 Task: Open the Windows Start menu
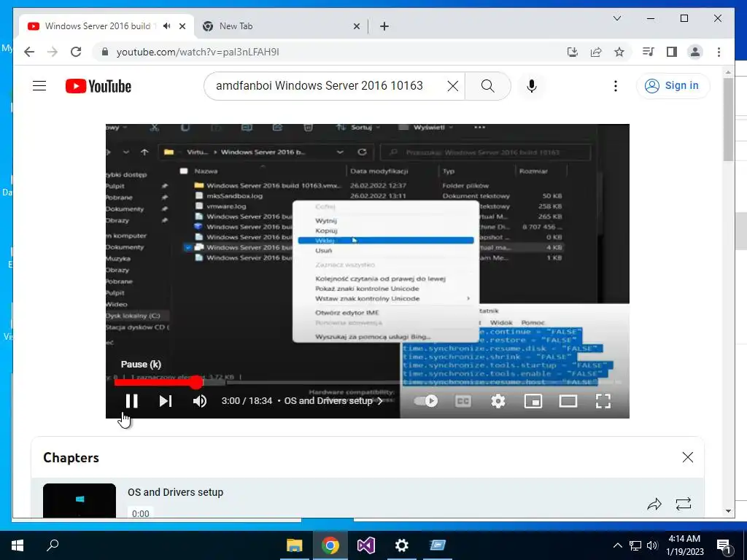[18, 545]
